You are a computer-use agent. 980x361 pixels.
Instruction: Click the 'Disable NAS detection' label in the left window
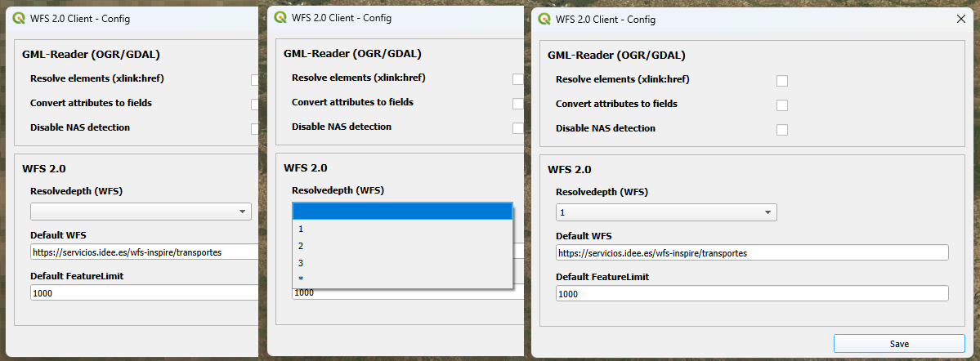pos(80,127)
